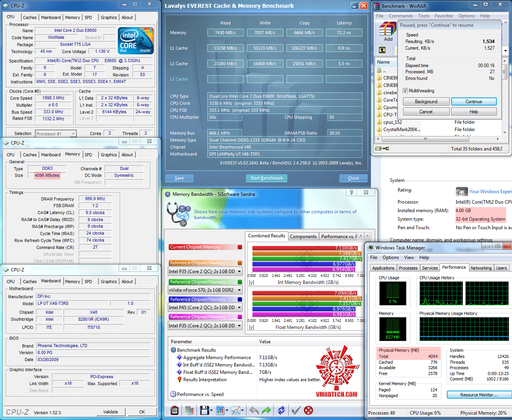This screenshot has width=512, height=420.
Task: Click Continue to resume WinRAR benchmark
Action: [x=474, y=102]
